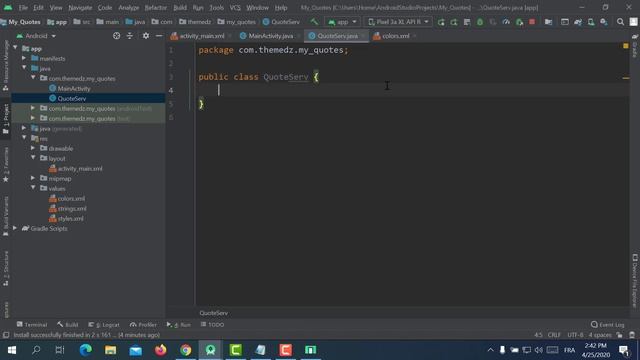Collapse the layout folder
The width and height of the screenshot is (640, 360).
pyautogui.click(x=33, y=158)
